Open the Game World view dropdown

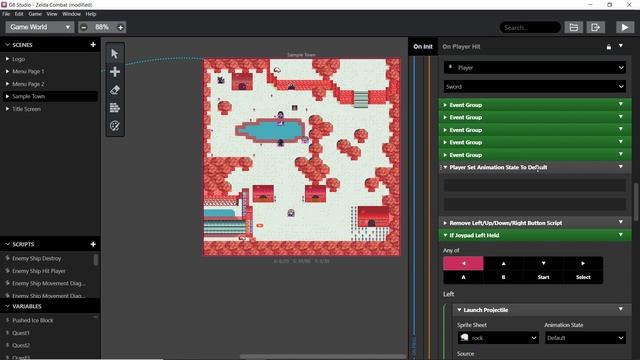coord(40,27)
